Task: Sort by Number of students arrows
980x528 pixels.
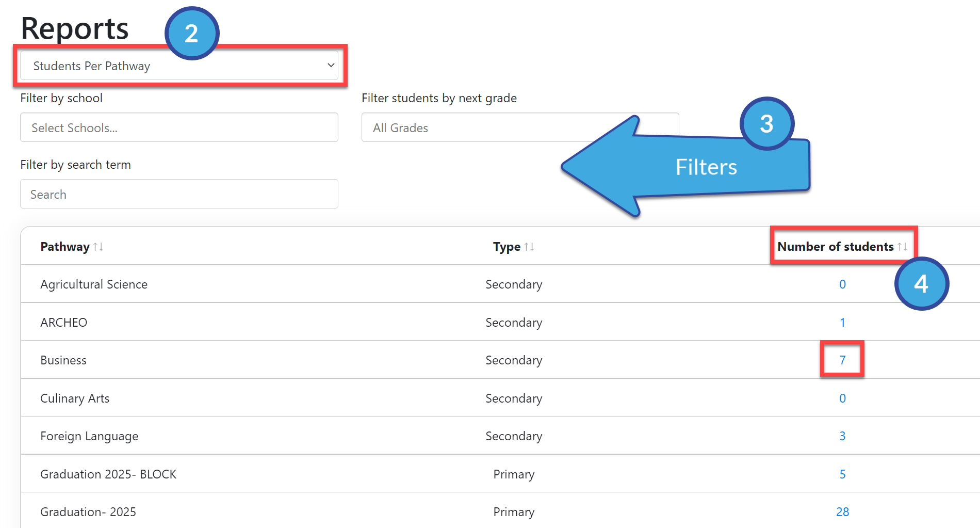Action: pyautogui.click(x=902, y=247)
